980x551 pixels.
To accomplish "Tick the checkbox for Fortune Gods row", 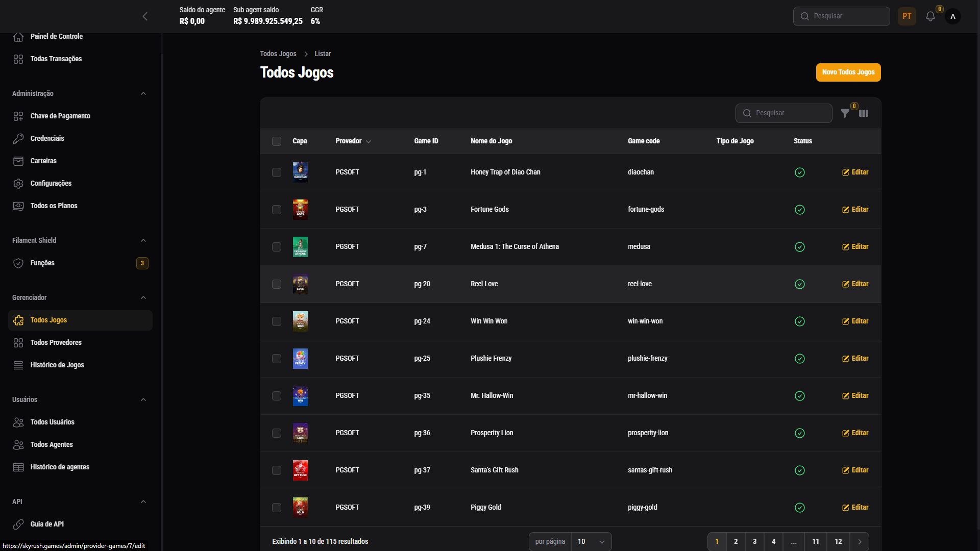I will pos(277,210).
